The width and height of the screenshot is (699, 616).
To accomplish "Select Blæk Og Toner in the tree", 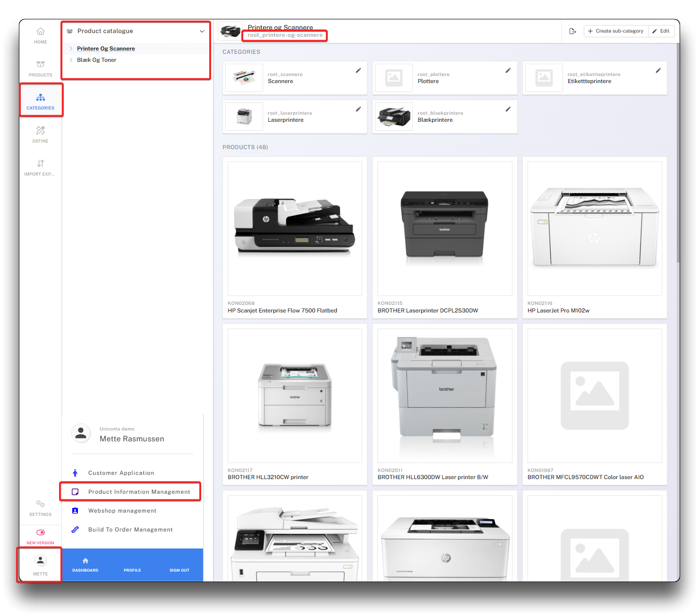I will click(96, 60).
